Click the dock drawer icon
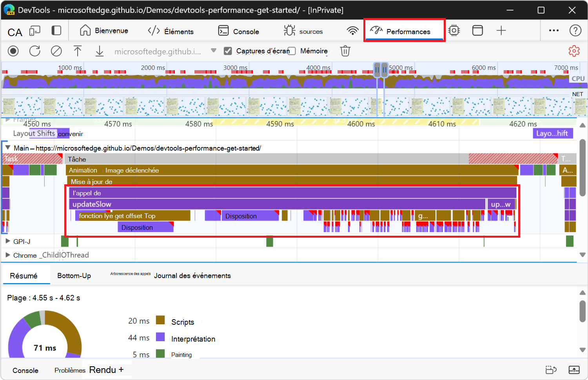The width and height of the screenshot is (588, 380). tap(551, 370)
